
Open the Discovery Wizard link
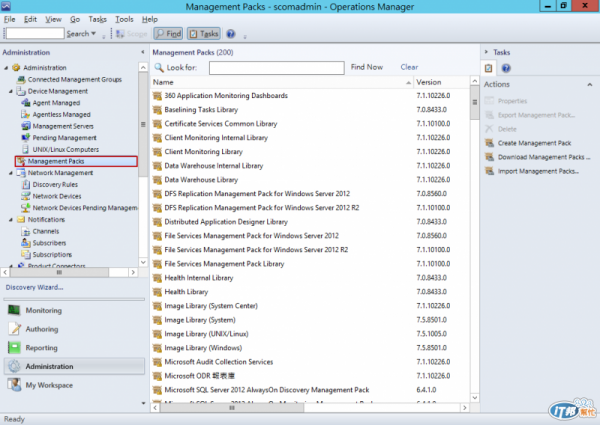34,287
